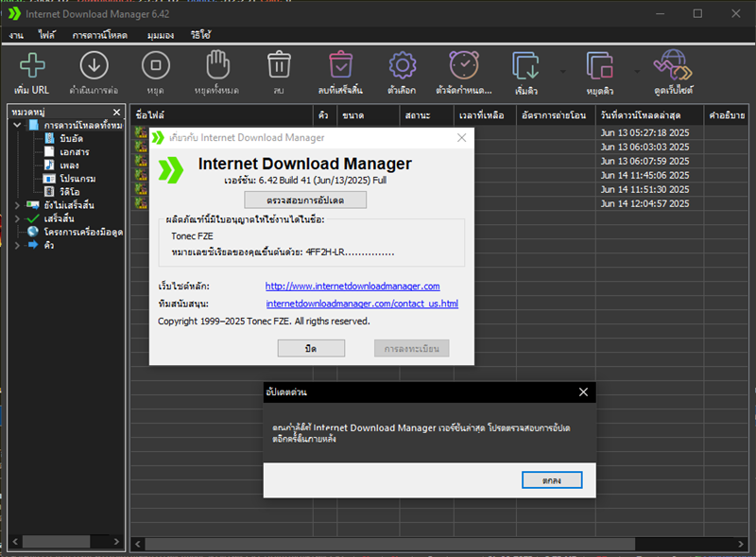Click ตกลง in the update dialog
This screenshot has width=756, height=557.
[552, 479]
